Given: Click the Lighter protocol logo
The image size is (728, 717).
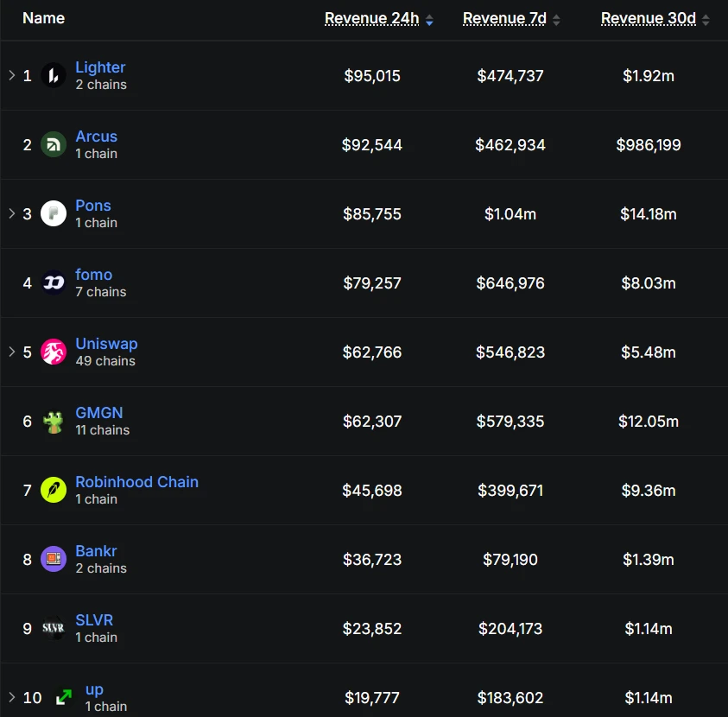Looking at the screenshot, I should pyautogui.click(x=54, y=75).
